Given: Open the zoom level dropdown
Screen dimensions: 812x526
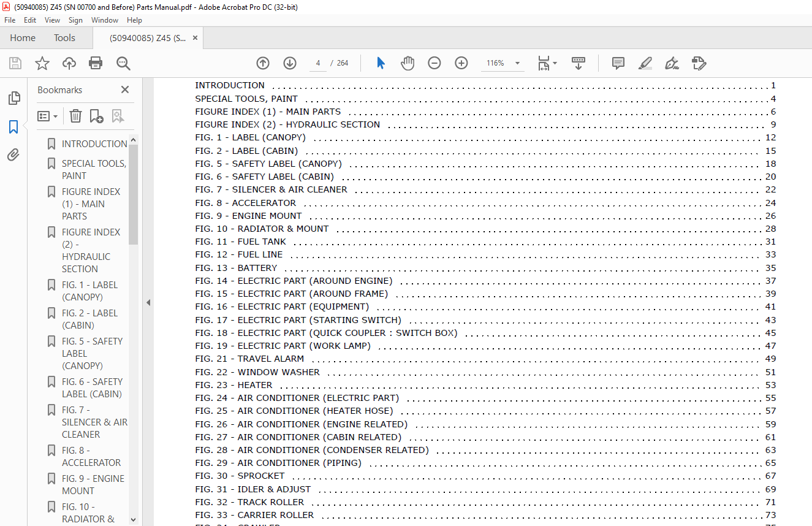Looking at the screenshot, I should click(x=518, y=63).
